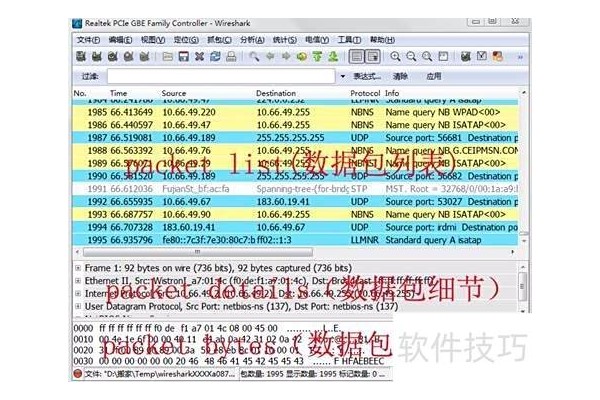Click the packet list horizontal scrollbar
600x400 pixels.
point(197,252)
